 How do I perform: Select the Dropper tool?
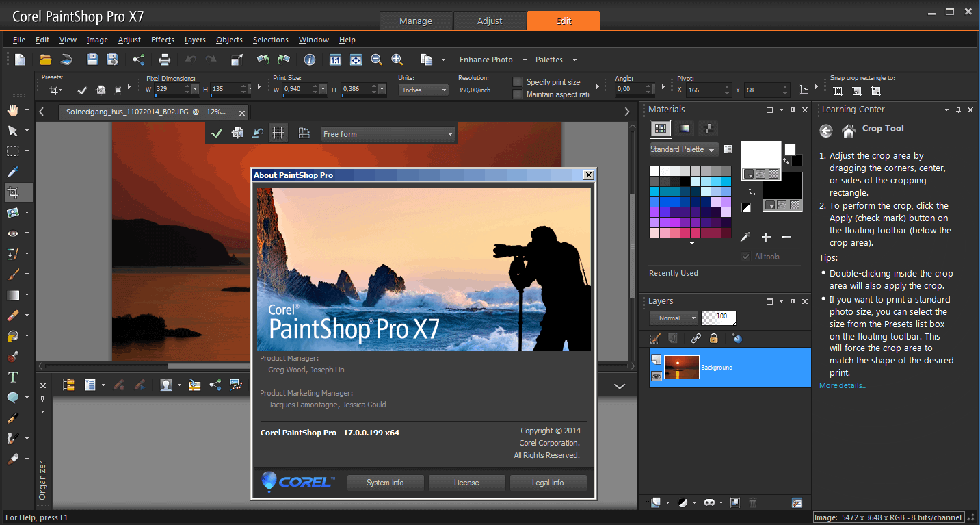(x=12, y=172)
